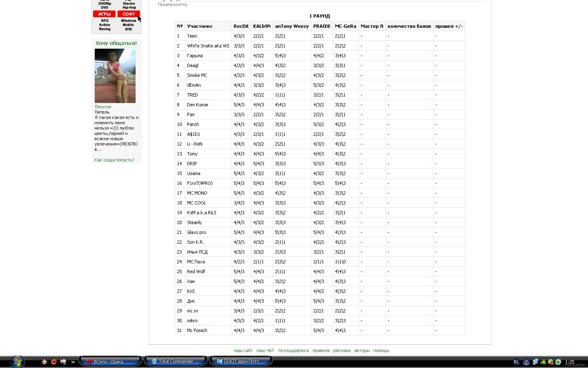This screenshot has height=368, width=588.
Task: Select participant Den Kumar in the table
Action: pos(198,105)
